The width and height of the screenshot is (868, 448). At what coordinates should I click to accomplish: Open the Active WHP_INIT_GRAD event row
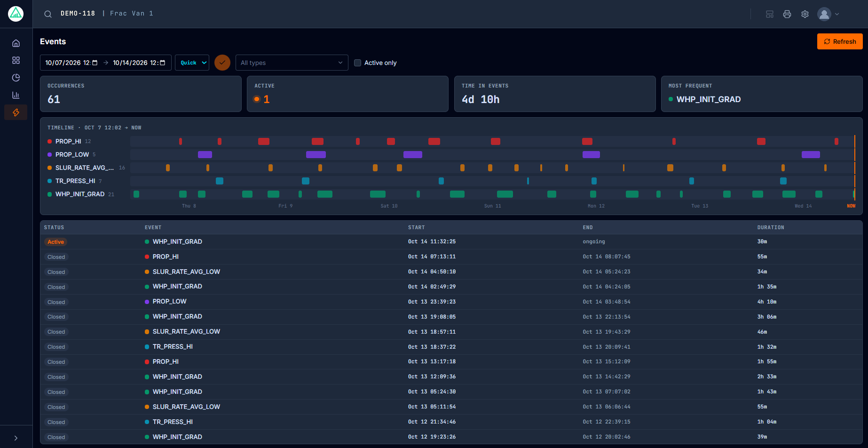451,242
